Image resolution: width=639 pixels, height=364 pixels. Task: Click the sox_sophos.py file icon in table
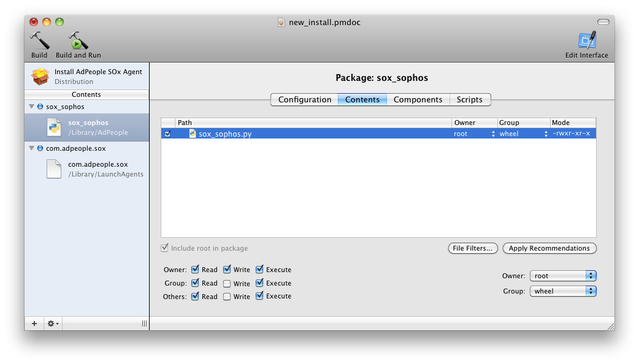(x=193, y=134)
